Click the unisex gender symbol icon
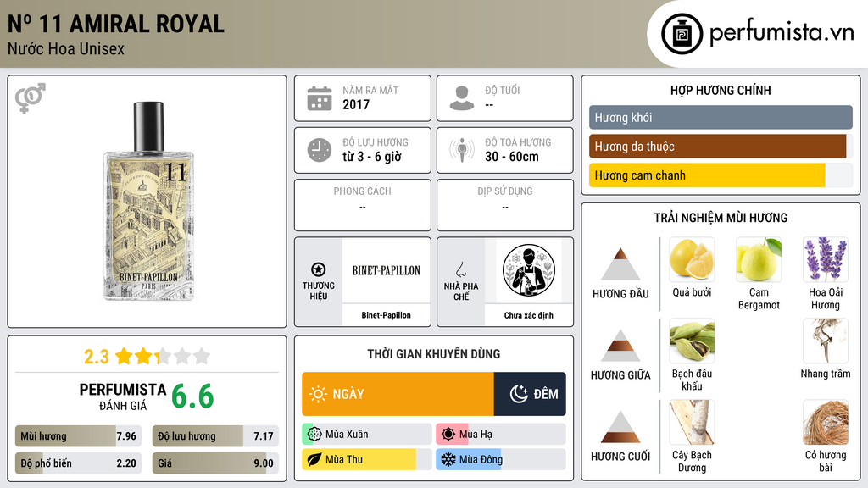Screen dimensions: 868x488 (x=30, y=98)
